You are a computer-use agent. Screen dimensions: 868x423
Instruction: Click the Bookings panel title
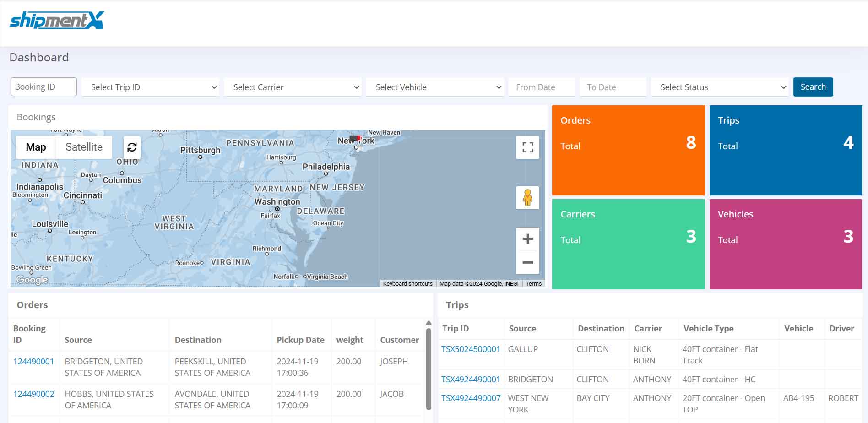coord(36,117)
